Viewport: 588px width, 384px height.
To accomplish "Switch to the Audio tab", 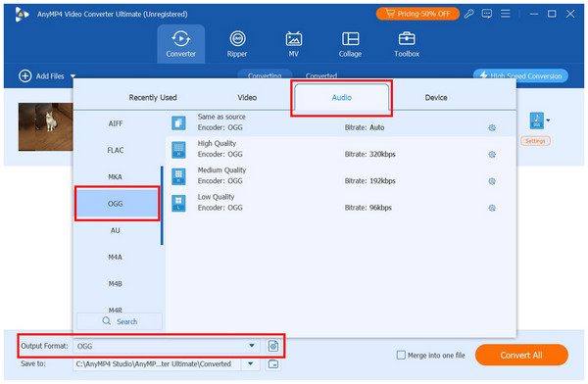I will click(x=342, y=98).
